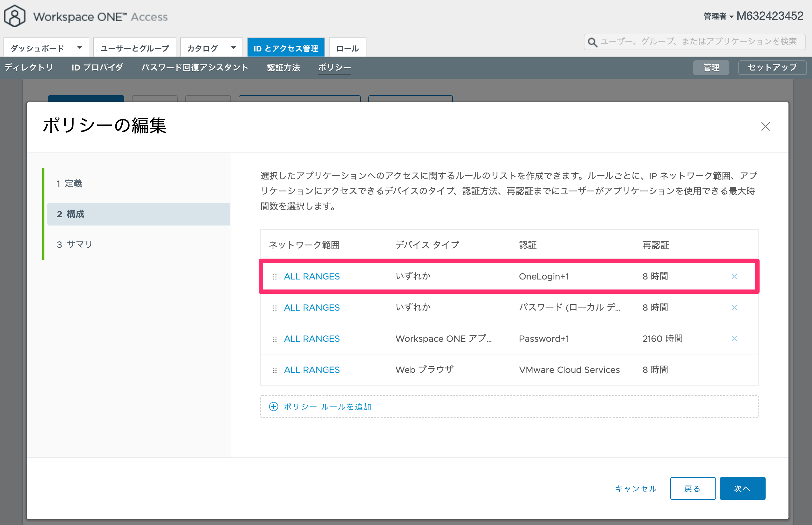The height and width of the screenshot is (525, 812).
Task: Click drag handle of OneLogin+1 rule row
Action: (x=275, y=277)
